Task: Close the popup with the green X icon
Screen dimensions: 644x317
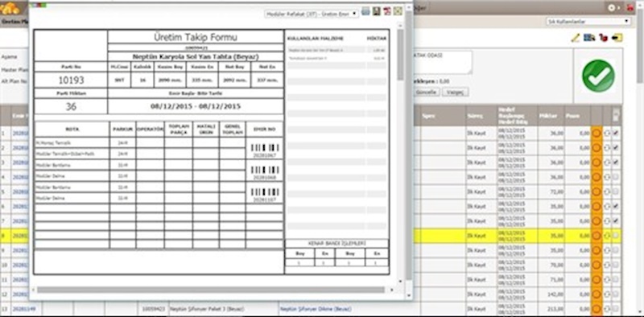Action: (x=398, y=12)
